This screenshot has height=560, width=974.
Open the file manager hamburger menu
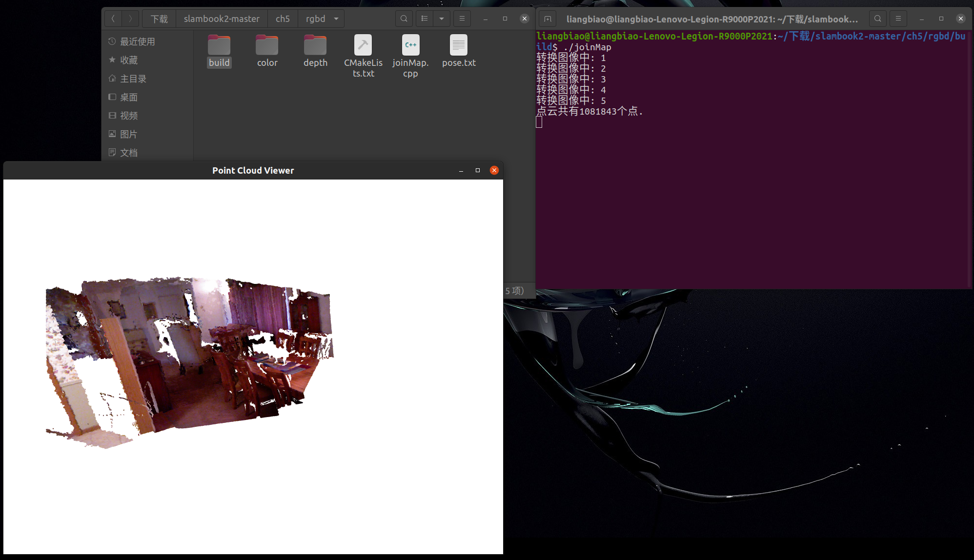(x=462, y=18)
